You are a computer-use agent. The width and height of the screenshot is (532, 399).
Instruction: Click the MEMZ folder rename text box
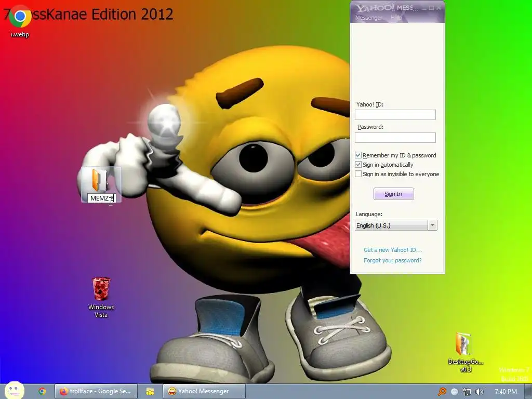[101, 198]
